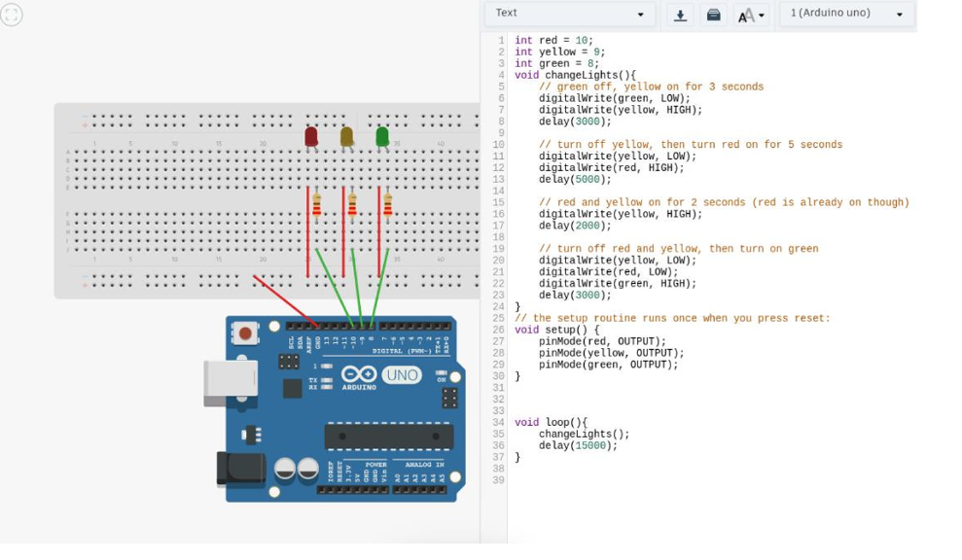The image size is (962, 560).
Task: Select the green LED on the breadboard
Action: tap(382, 139)
